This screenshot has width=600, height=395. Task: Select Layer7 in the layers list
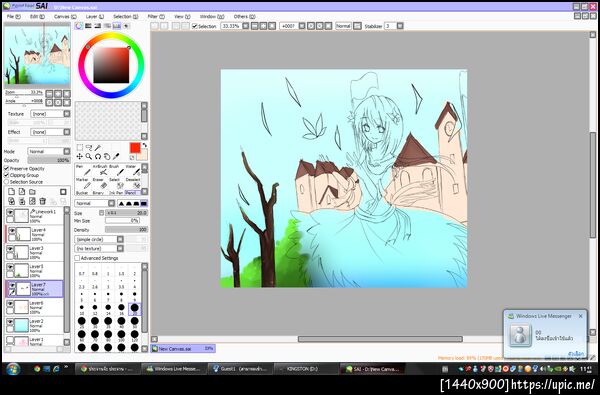(x=34, y=289)
